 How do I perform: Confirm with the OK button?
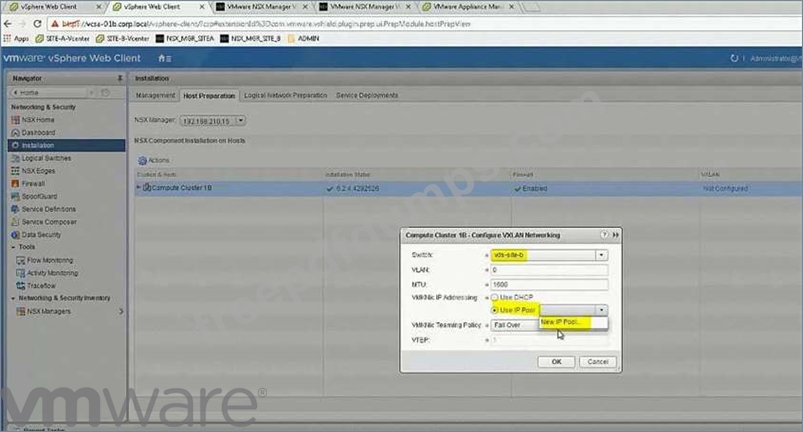coord(556,362)
